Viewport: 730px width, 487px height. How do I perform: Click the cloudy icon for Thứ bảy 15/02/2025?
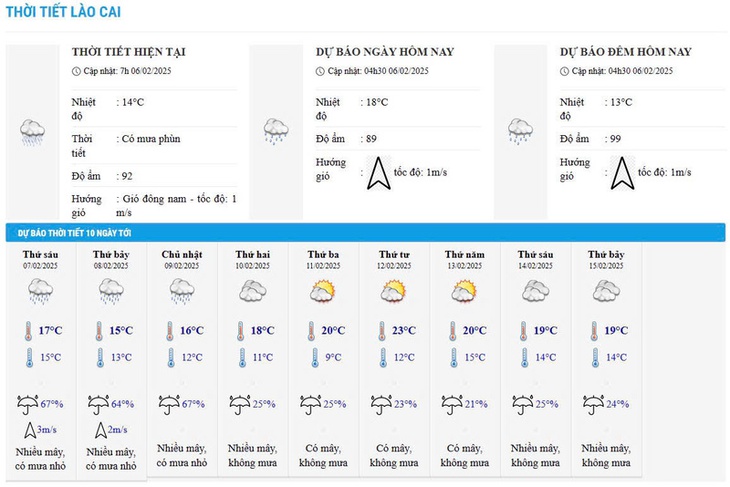pyautogui.click(x=606, y=291)
